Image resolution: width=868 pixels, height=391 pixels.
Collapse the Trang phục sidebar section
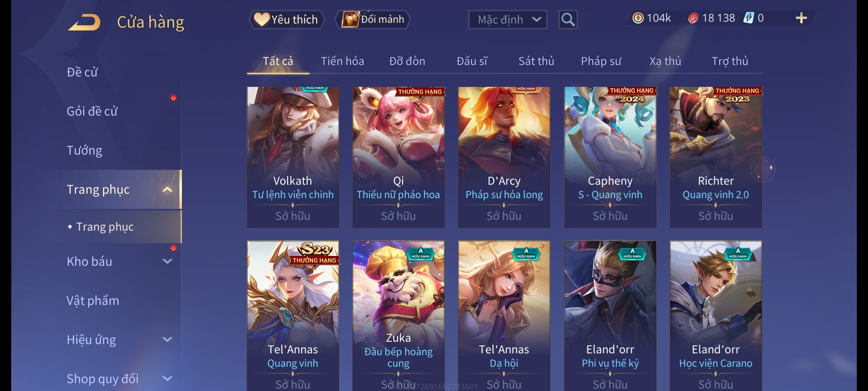[x=167, y=190]
